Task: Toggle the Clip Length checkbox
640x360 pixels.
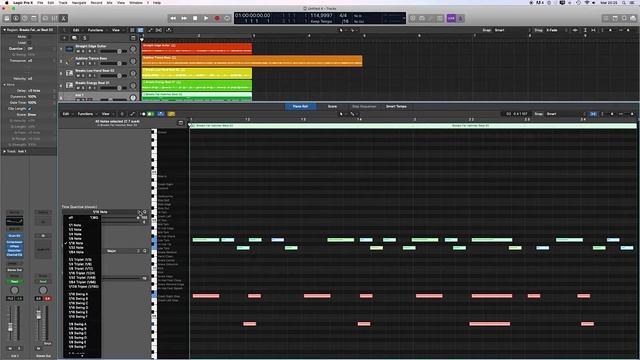Action: tap(29, 109)
